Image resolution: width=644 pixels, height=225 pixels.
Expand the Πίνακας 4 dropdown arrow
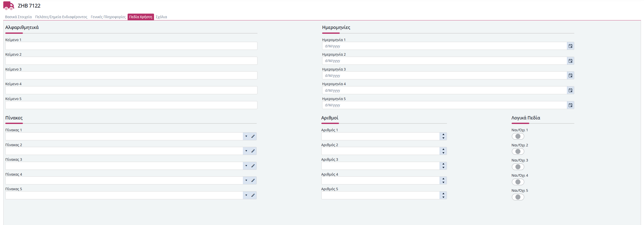tap(246, 180)
